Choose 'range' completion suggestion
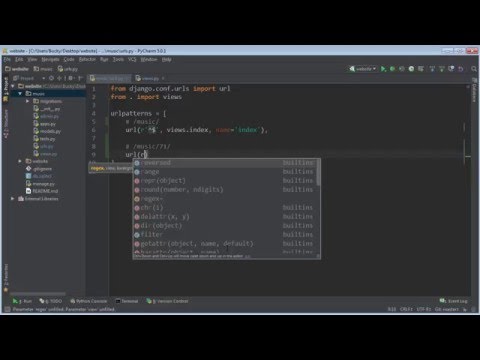The image size is (480, 360). (x=224, y=172)
